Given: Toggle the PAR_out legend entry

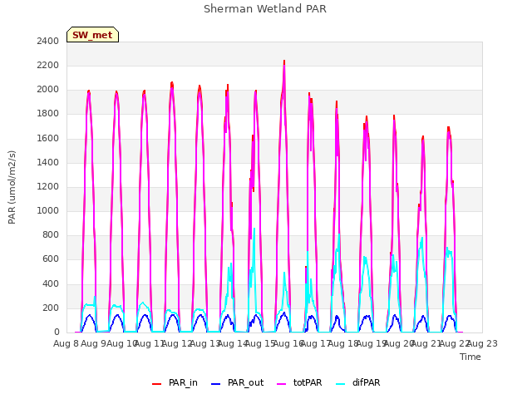Looking at the screenshot, I should pyautogui.click(x=237, y=382).
